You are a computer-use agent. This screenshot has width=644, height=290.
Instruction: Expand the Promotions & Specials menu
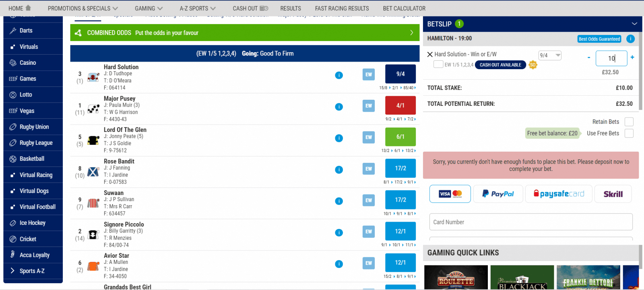[x=83, y=8]
